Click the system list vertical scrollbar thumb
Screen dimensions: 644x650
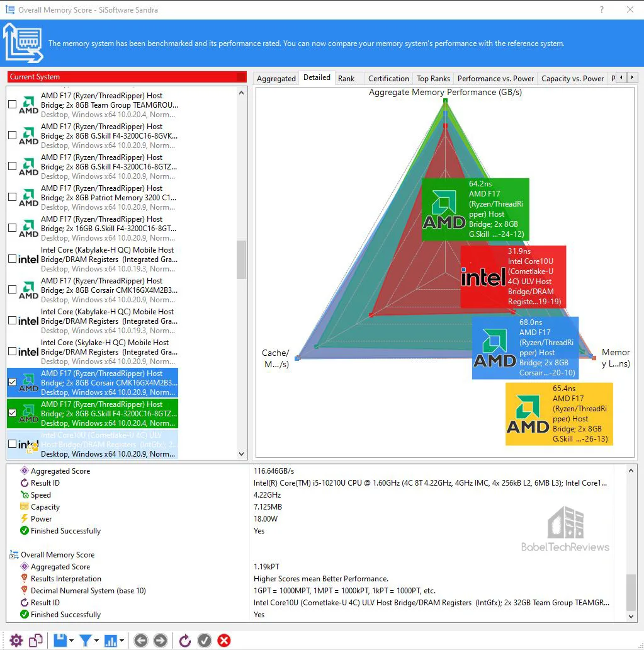tap(242, 260)
